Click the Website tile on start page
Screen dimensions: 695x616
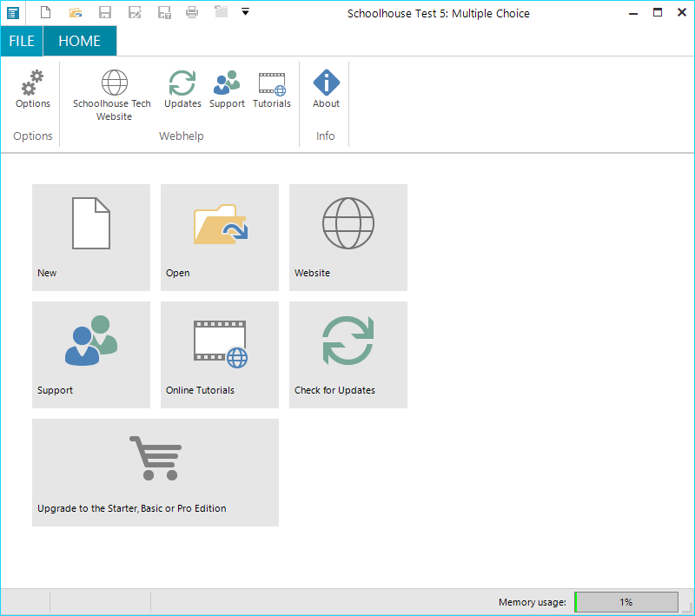pyautogui.click(x=348, y=237)
